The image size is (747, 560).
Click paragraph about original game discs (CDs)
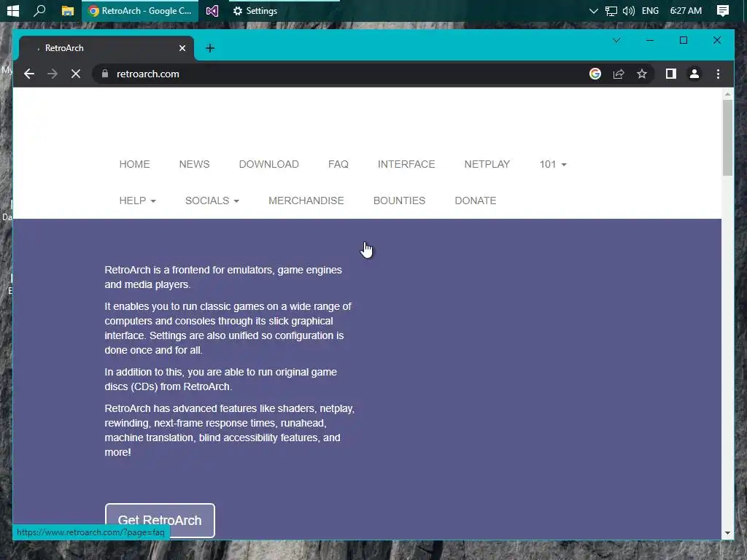[x=220, y=379]
